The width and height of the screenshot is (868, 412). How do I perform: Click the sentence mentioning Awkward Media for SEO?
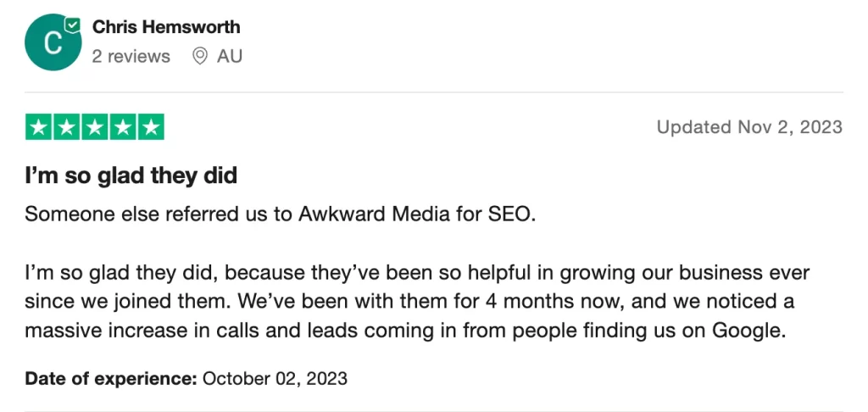pos(281,214)
